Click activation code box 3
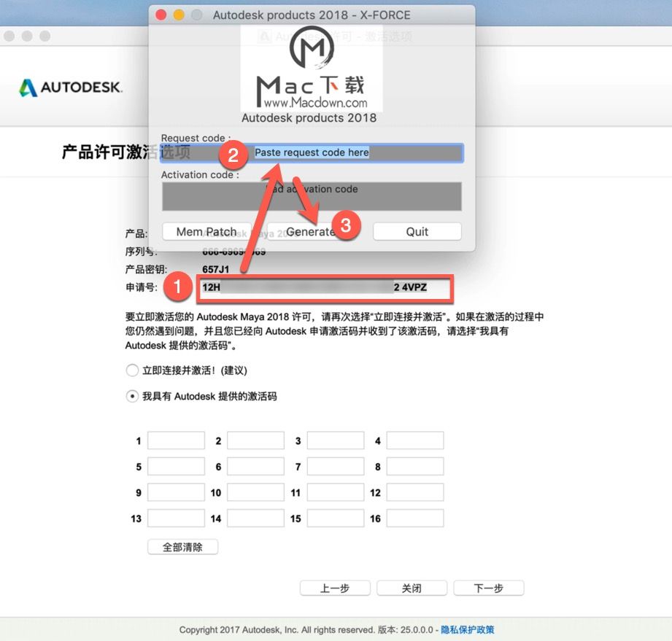The image size is (672, 641). (x=336, y=440)
